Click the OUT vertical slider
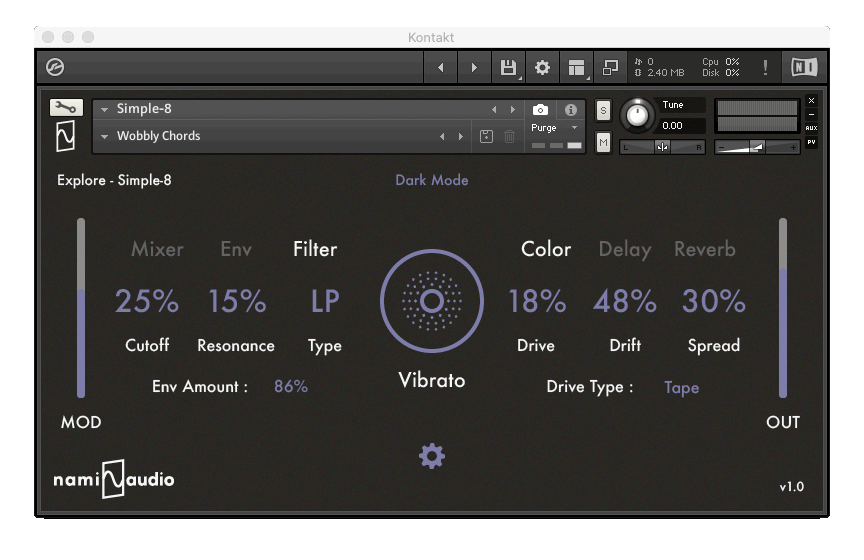This screenshot has height=560, width=864. click(x=782, y=308)
